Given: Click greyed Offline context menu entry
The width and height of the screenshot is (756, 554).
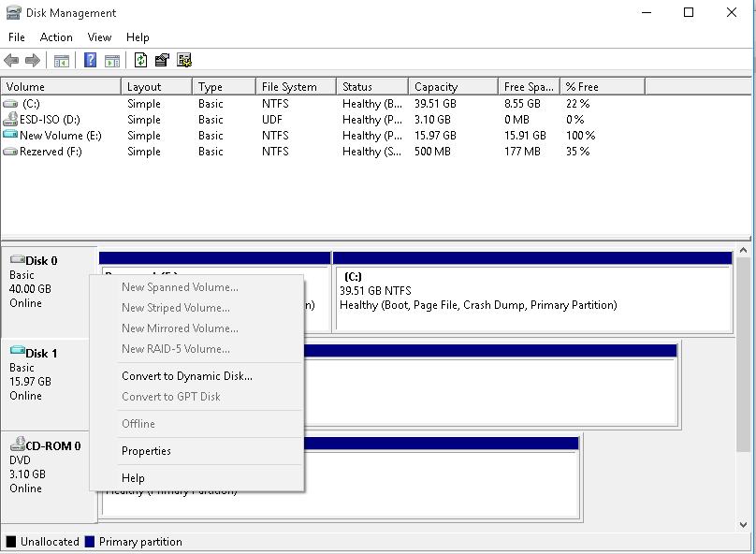Looking at the screenshot, I should point(196,424).
